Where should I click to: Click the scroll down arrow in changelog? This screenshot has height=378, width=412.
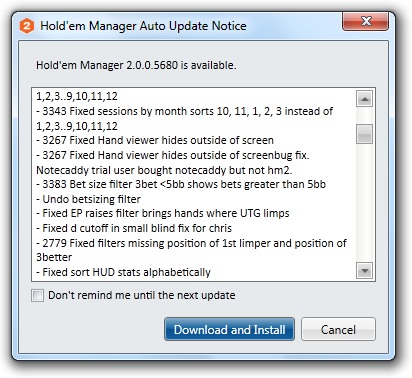click(364, 271)
